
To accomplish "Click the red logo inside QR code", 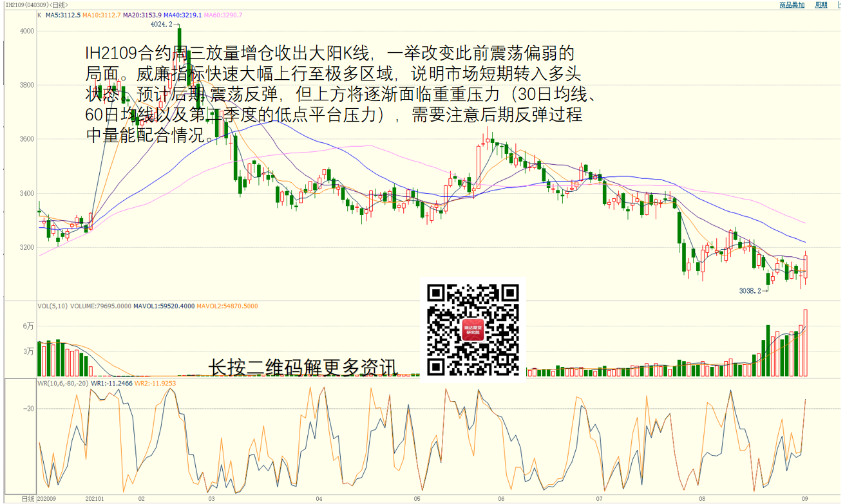I will point(473,330).
